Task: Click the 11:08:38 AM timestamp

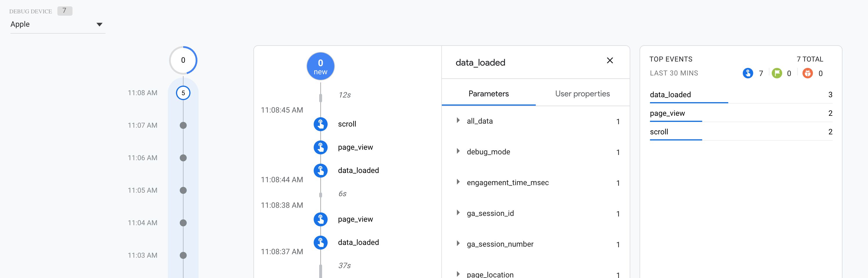Action: click(282, 205)
